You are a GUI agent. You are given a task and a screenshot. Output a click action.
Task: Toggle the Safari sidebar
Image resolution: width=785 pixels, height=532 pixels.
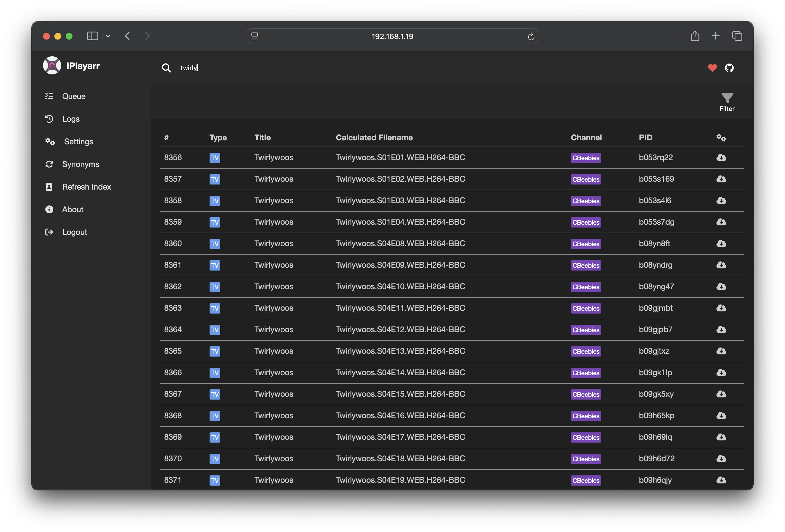(x=92, y=36)
